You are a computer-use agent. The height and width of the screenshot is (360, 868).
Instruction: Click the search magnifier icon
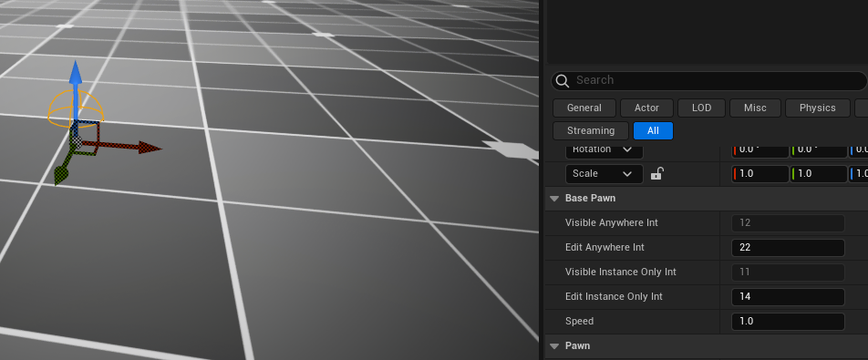click(563, 81)
